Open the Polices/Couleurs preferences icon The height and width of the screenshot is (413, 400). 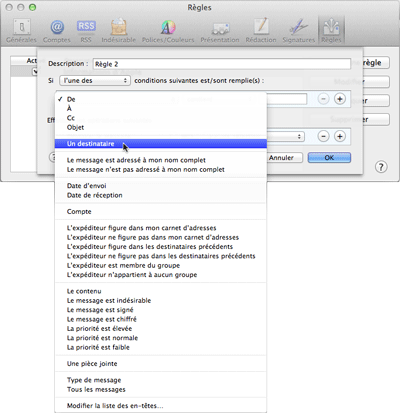pos(168,31)
